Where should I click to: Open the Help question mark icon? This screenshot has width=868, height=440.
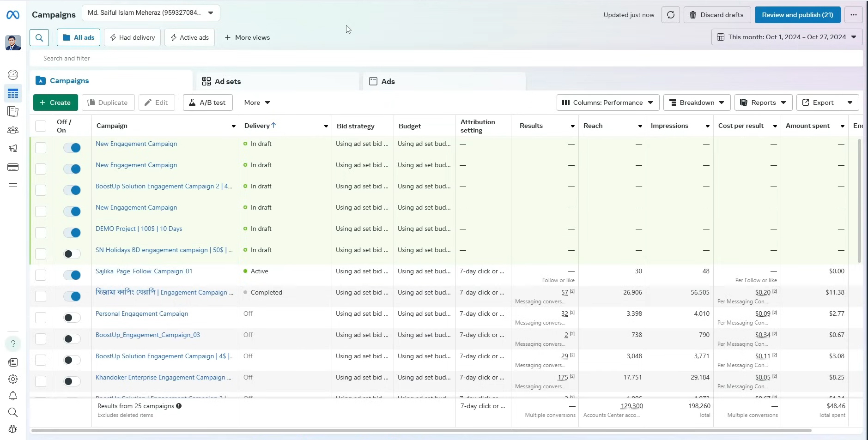pos(13,344)
